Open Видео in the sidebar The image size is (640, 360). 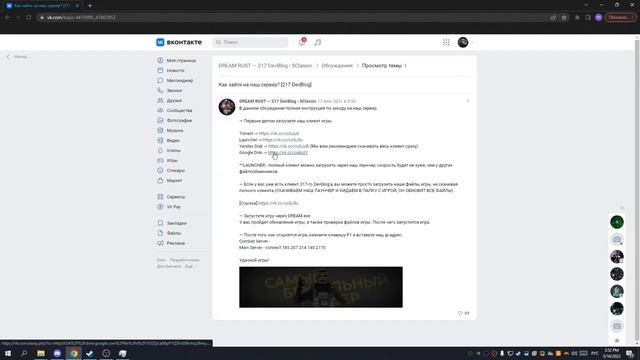click(173, 140)
